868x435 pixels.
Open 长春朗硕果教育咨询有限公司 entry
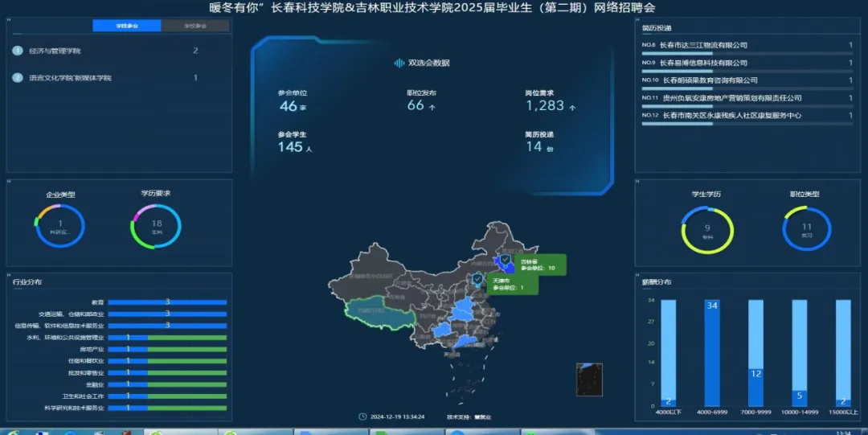coord(709,80)
